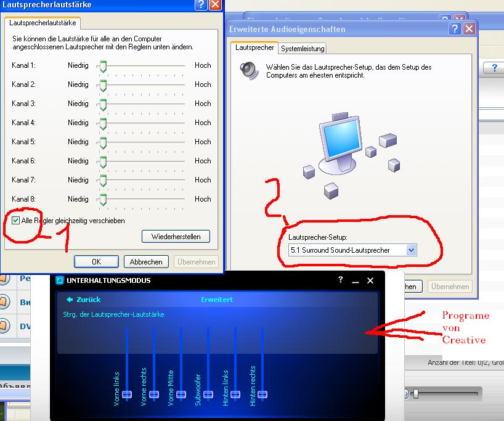Click the Kanal 1 volume slider handle

point(104,65)
